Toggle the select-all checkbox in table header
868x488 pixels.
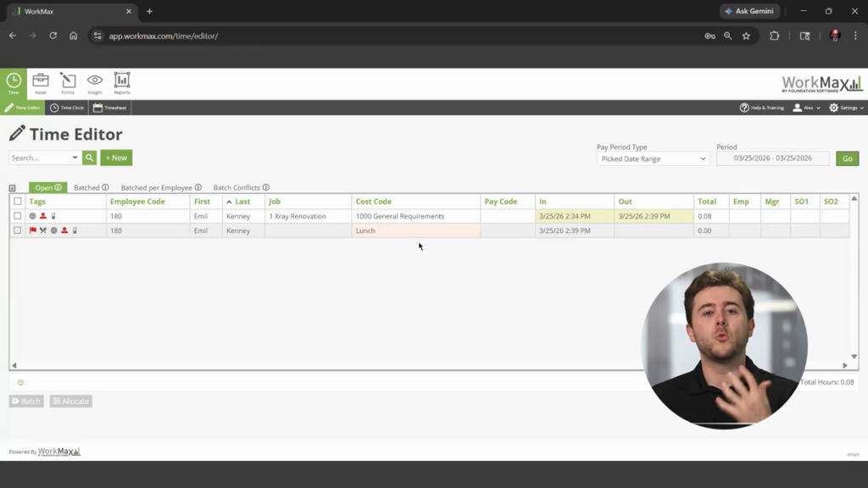[18, 202]
